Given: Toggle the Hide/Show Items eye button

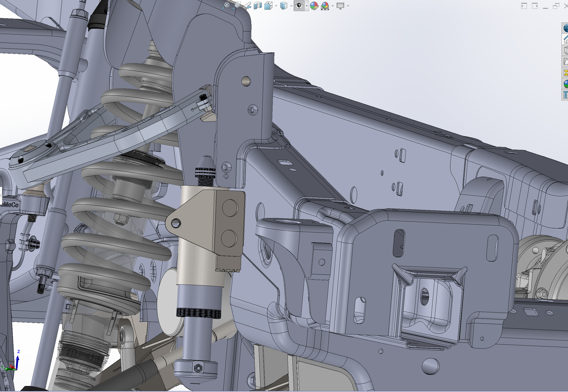Looking at the screenshot, I should point(299,6).
